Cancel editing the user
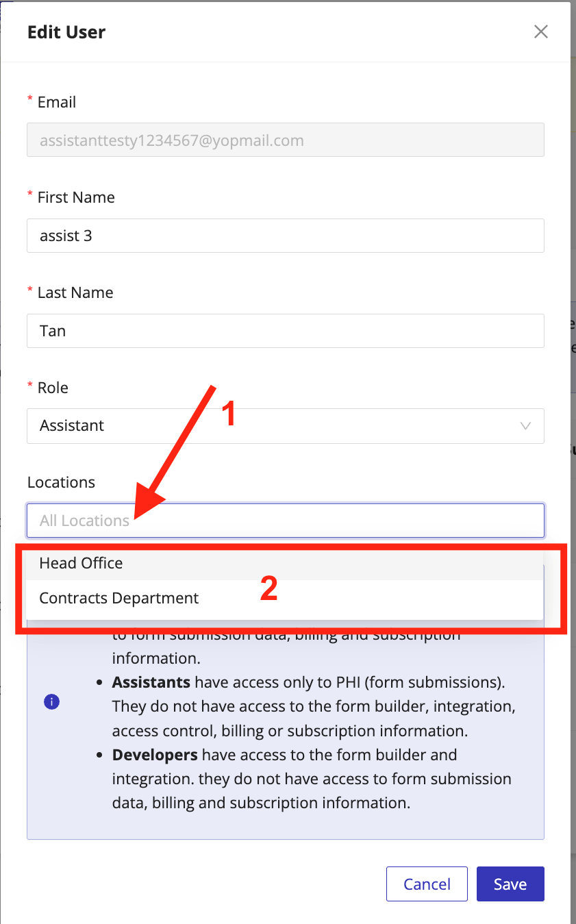 point(427,884)
